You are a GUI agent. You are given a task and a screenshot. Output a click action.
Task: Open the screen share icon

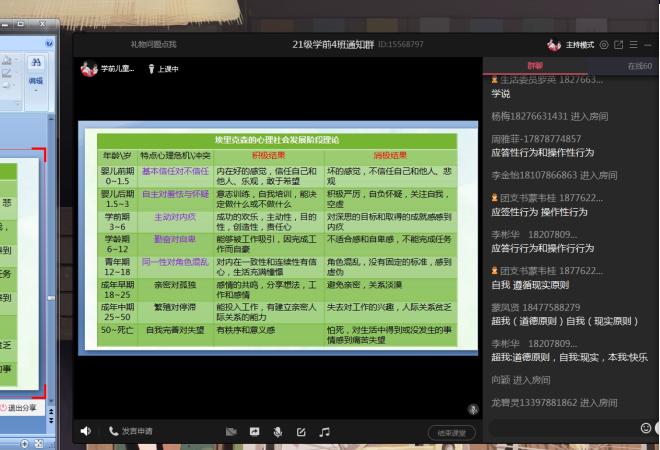point(254,432)
